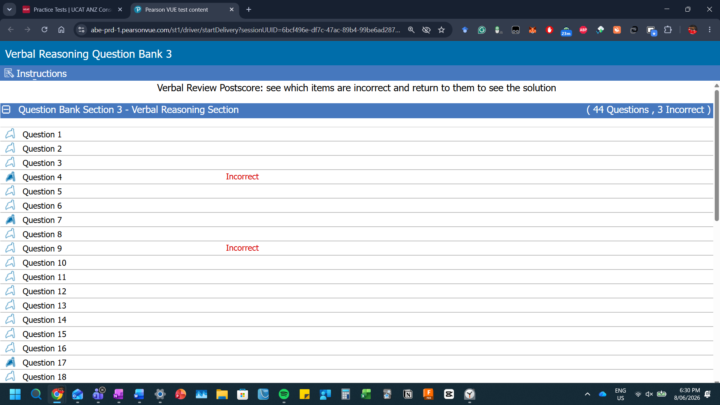Click the vertical scrollbar thumb

[716, 155]
